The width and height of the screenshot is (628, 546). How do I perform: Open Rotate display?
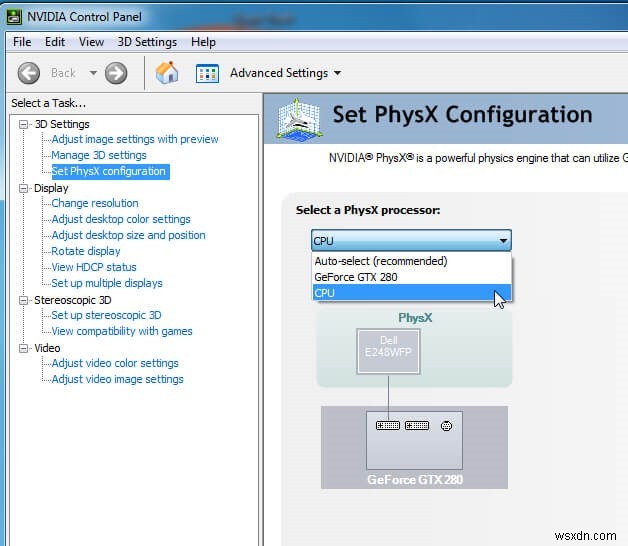pyautogui.click(x=86, y=252)
